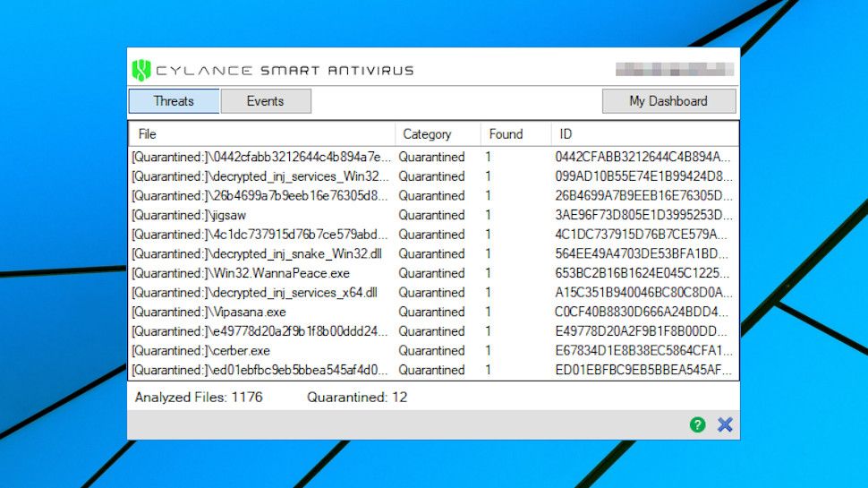This screenshot has width=868, height=488.
Task: Switch to the Events tab
Action: pyautogui.click(x=266, y=101)
